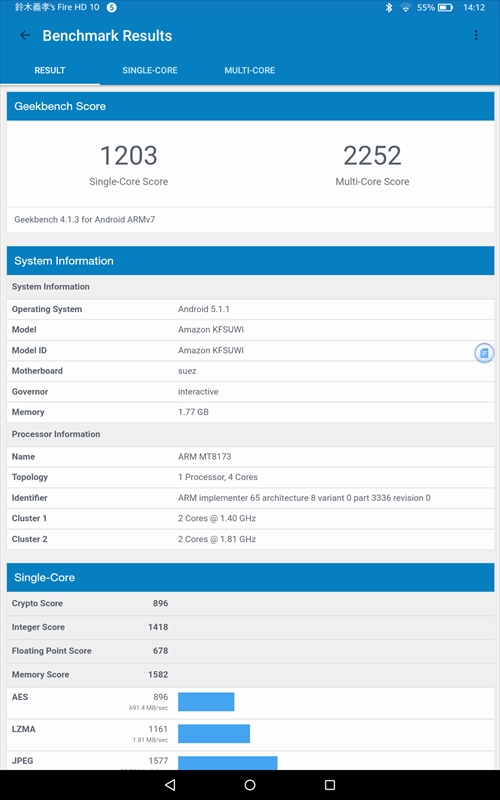
Task: Select Cluster 2 2 Cores @ 1.81 GHz
Action: click(x=251, y=539)
